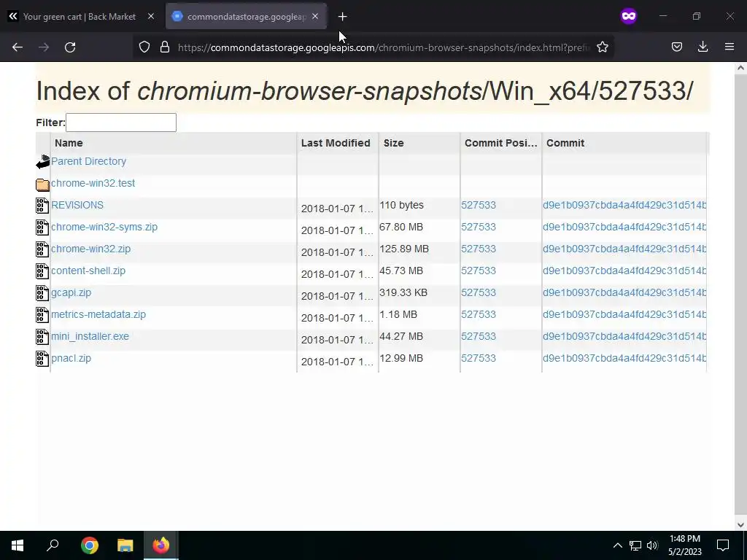Launch Google Chrome from the taskbar
Viewport: 747px width, 560px height.
pyautogui.click(x=89, y=545)
